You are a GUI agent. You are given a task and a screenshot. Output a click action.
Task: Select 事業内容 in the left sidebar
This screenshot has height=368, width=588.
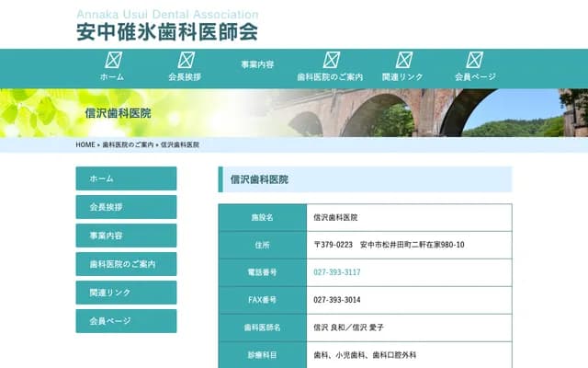pos(126,236)
